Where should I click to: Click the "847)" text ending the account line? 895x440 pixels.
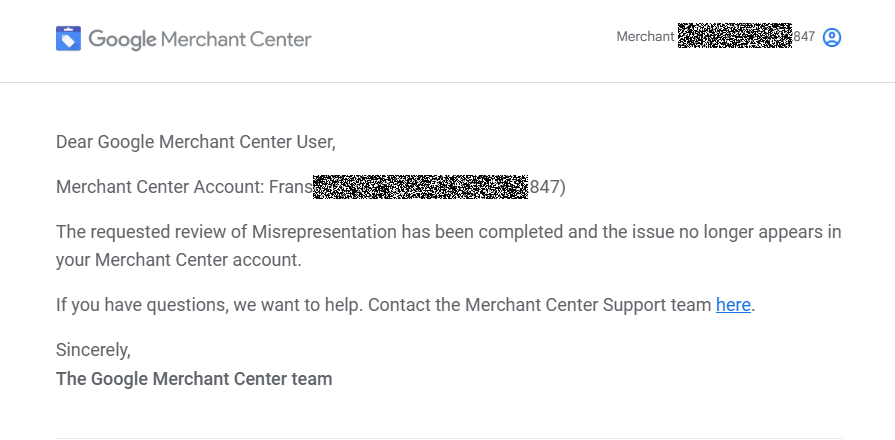point(547,187)
